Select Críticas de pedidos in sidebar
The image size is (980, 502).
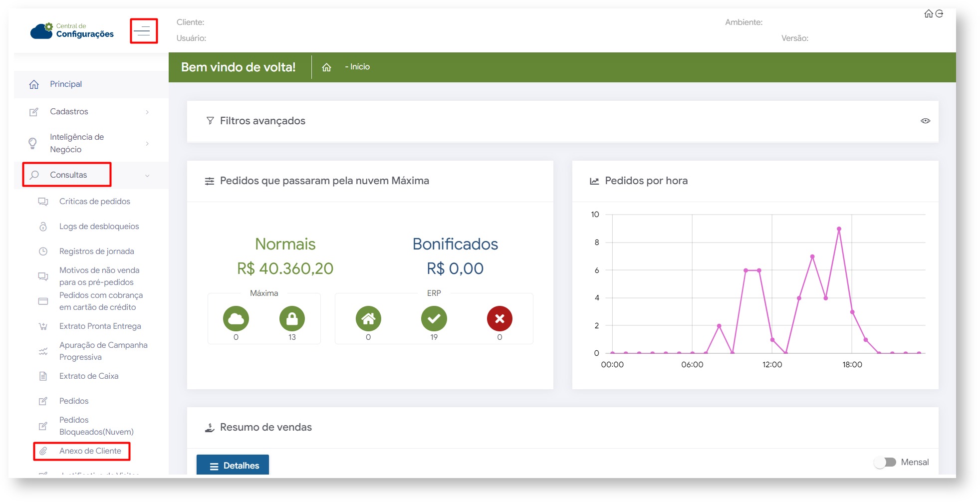(x=94, y=202)
